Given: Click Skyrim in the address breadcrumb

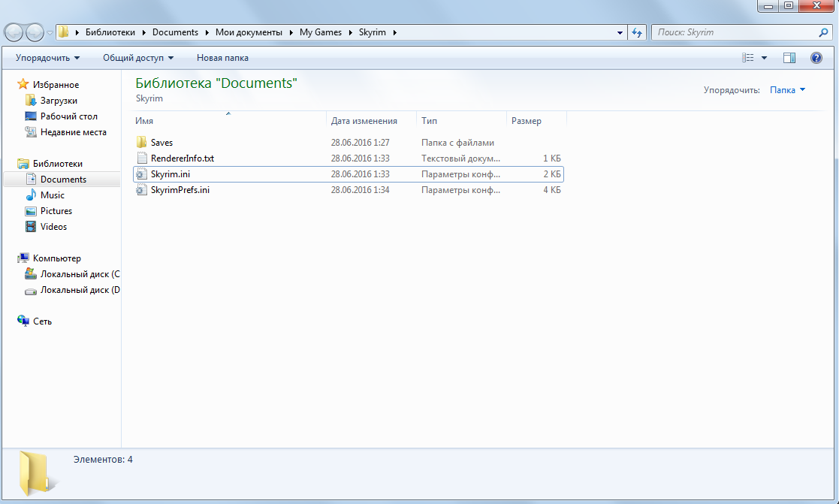Looking at the screenshot, I should coord(373,32).
